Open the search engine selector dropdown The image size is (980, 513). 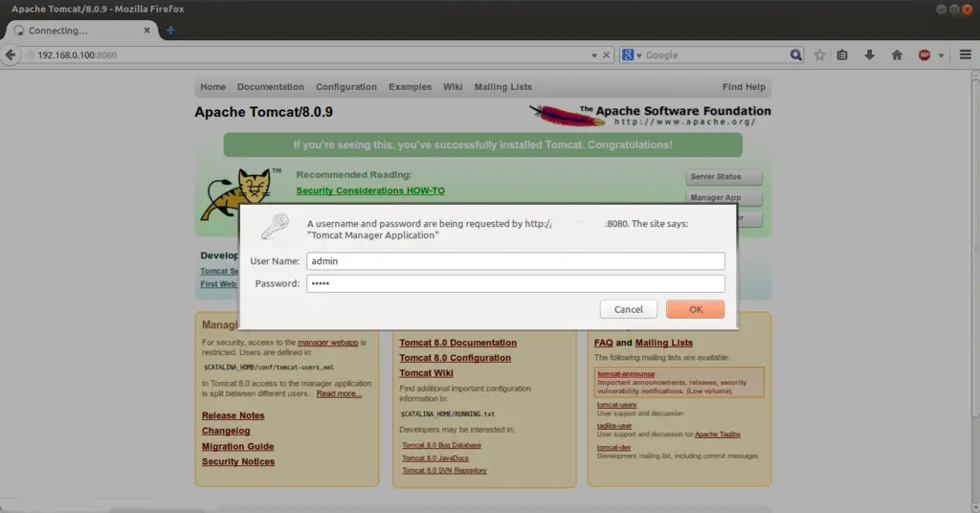point(632,55)
